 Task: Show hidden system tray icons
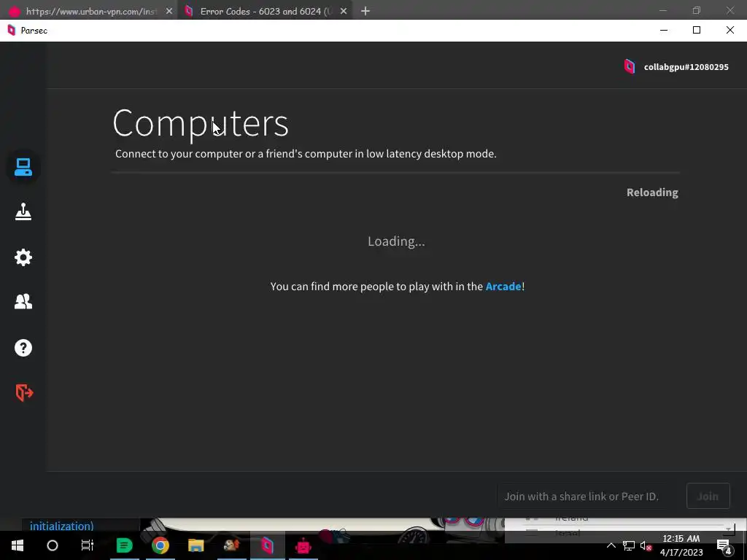(x=611, y=545)
